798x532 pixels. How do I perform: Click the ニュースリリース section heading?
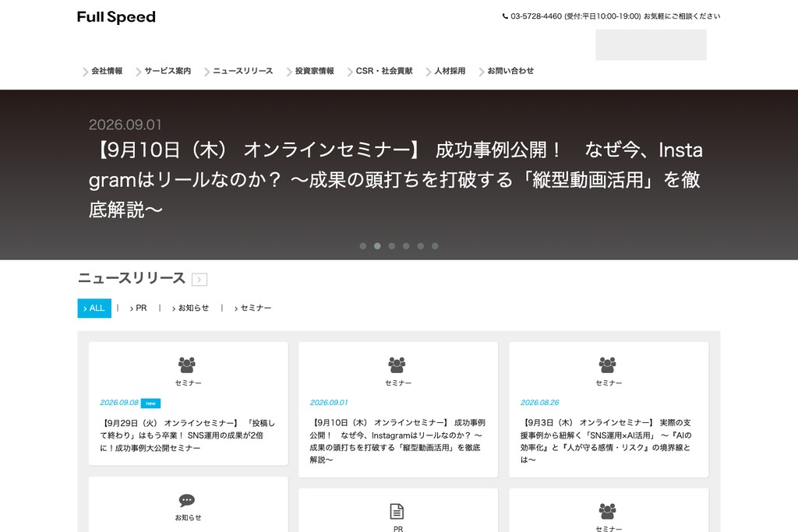coord(131,278)
